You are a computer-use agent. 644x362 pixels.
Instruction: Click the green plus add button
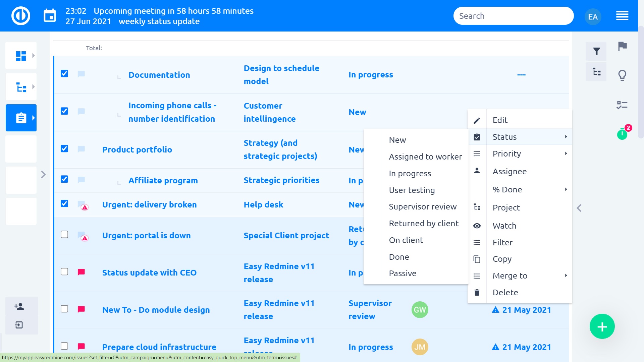point(602,326)
